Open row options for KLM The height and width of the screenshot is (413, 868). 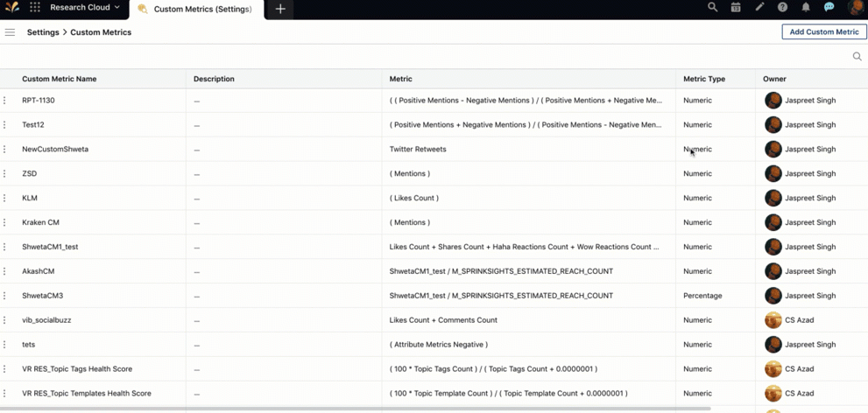(x=5, y=198)
